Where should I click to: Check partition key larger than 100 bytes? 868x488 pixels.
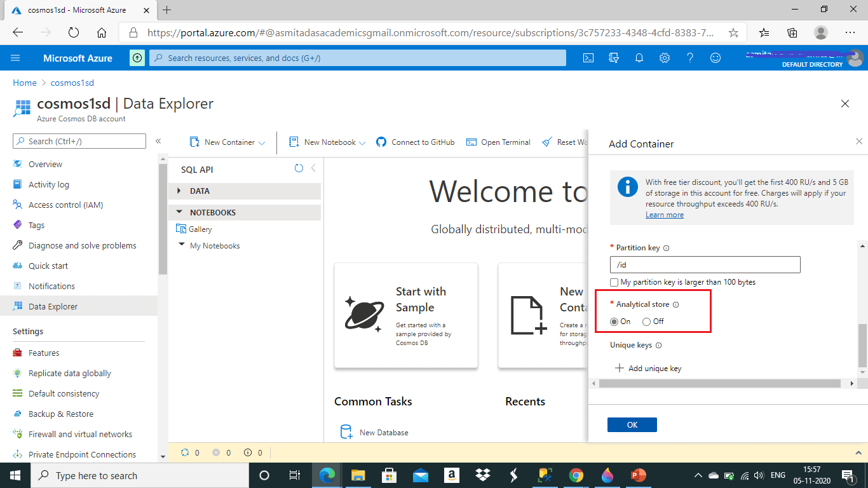[614, 282]
